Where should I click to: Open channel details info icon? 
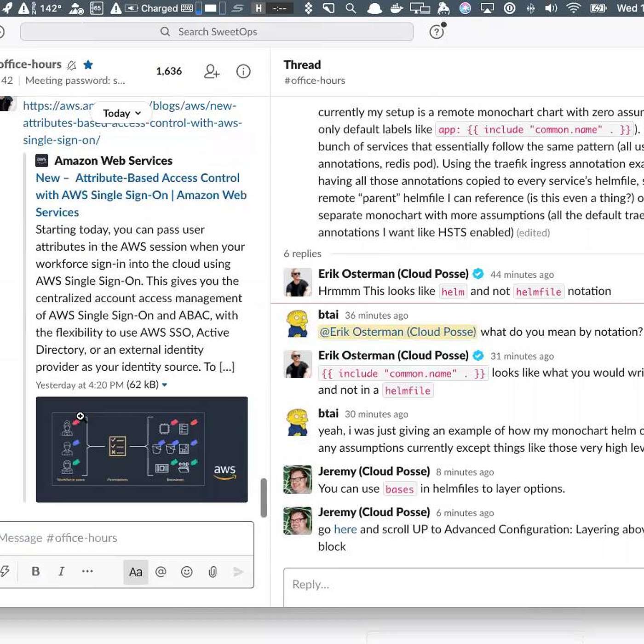[x=243, y=71]
